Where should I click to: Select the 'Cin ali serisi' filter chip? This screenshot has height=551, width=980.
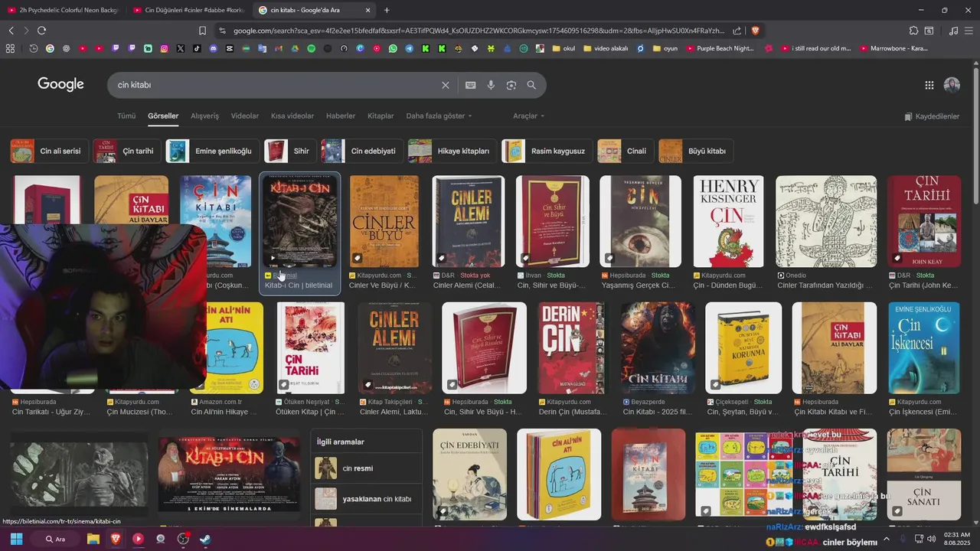point(49,152)
